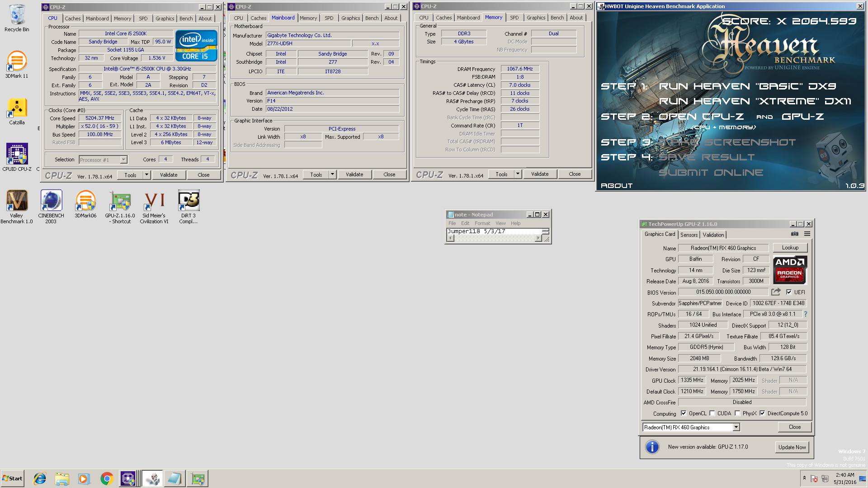Click the Notepad horizontal scrollbar track

(495, 238)
